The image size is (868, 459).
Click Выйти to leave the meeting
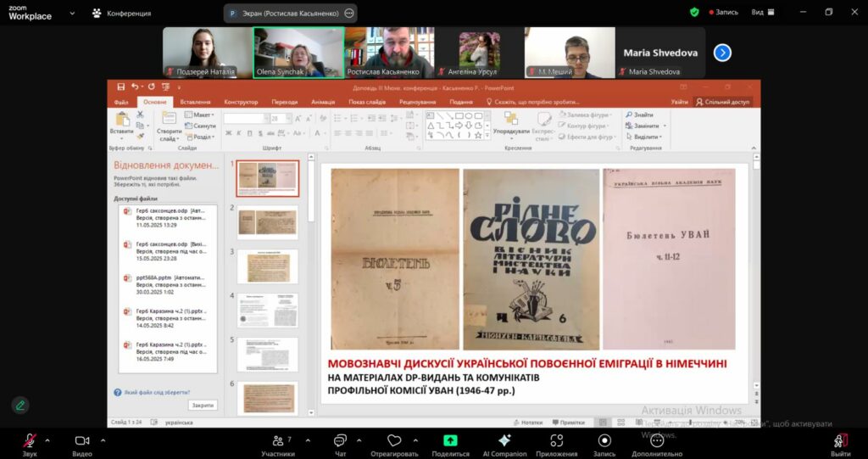[840, 445]
